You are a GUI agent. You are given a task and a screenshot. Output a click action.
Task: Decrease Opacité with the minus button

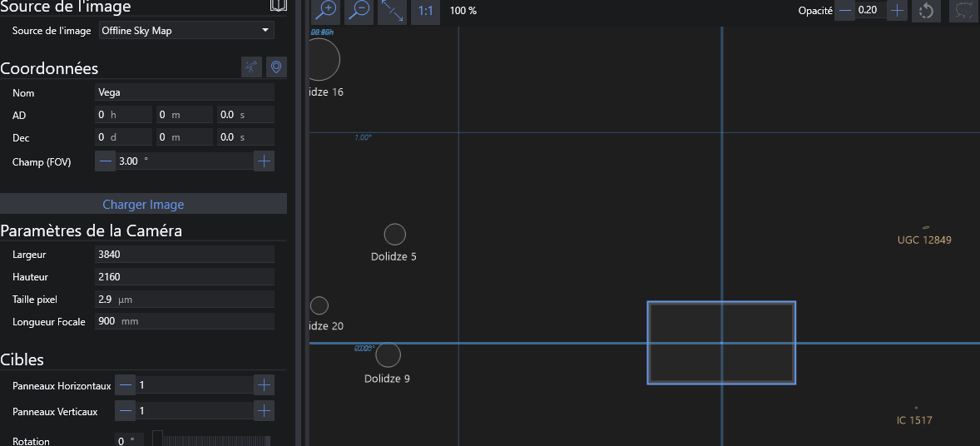pyautogui.click(x=845, y=11)
